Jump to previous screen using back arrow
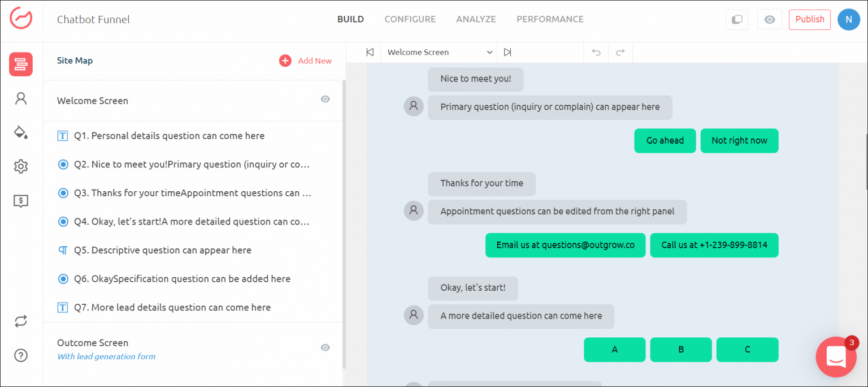868x387 pixels. [x=370, y=52]
